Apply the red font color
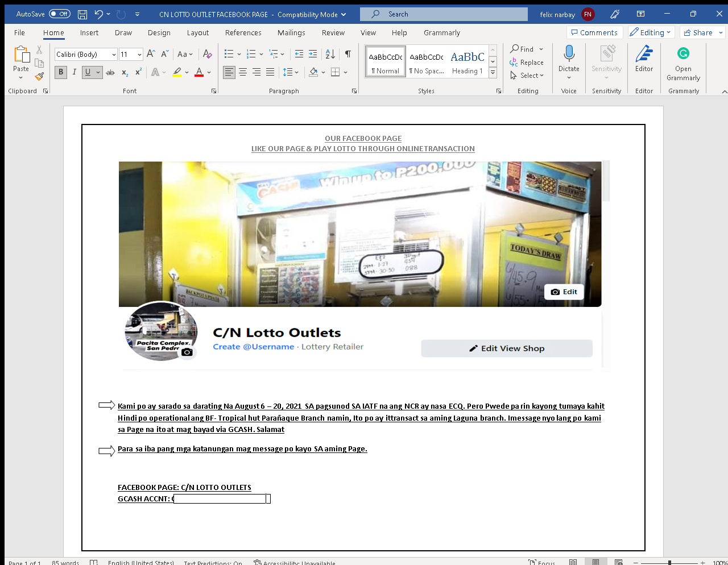Screen dimensions: 728x565 (199, 72)
